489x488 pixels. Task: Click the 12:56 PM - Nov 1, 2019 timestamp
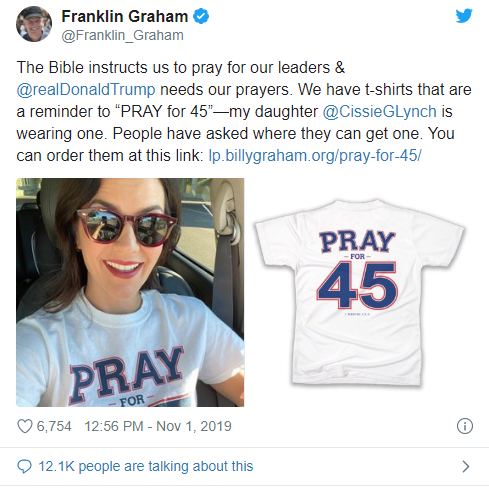pyautogui.click(x=158, y=426)
